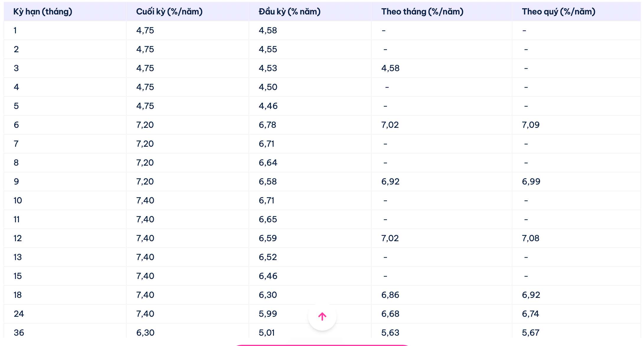The image size is (644, 346).
Task: Click the 6,30 end-of-term rate cell for 36 months
Action: click(x=145, y=333)
